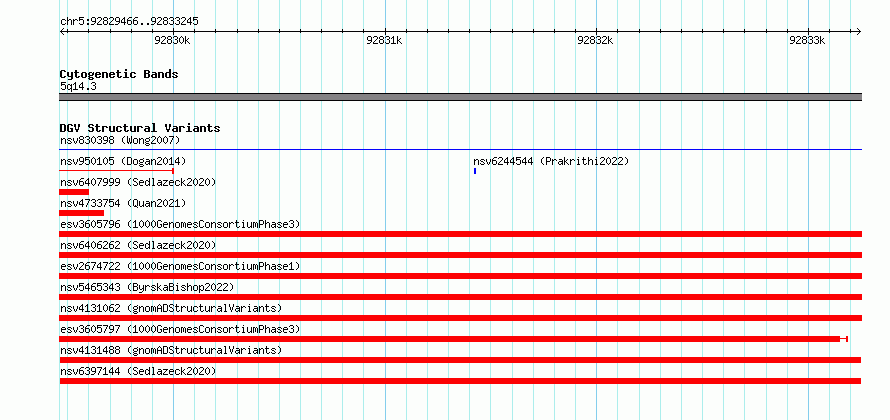Click the red nsv5465343 variant bar
Screen dimensions: 890x420
coord(460,297)
